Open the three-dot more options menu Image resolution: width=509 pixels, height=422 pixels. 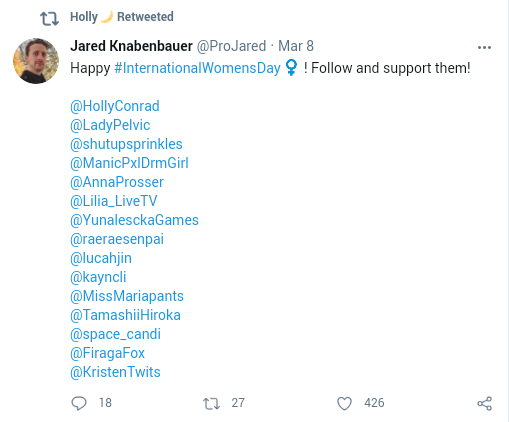pos(484,48)
